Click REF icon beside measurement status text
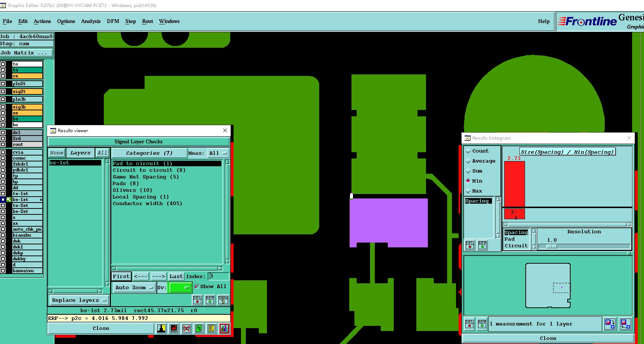The image size is (644, 344). click(x=482, y=324)
